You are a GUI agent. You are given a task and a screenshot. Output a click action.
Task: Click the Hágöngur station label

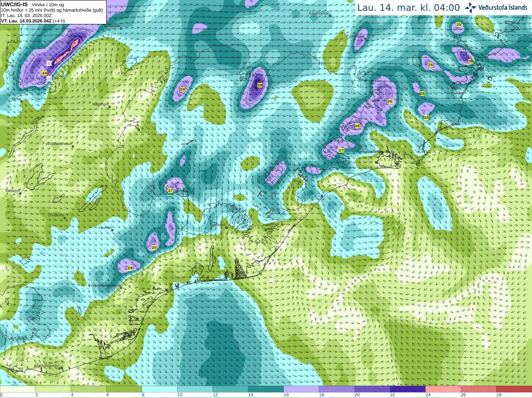(x=100, y=104)
